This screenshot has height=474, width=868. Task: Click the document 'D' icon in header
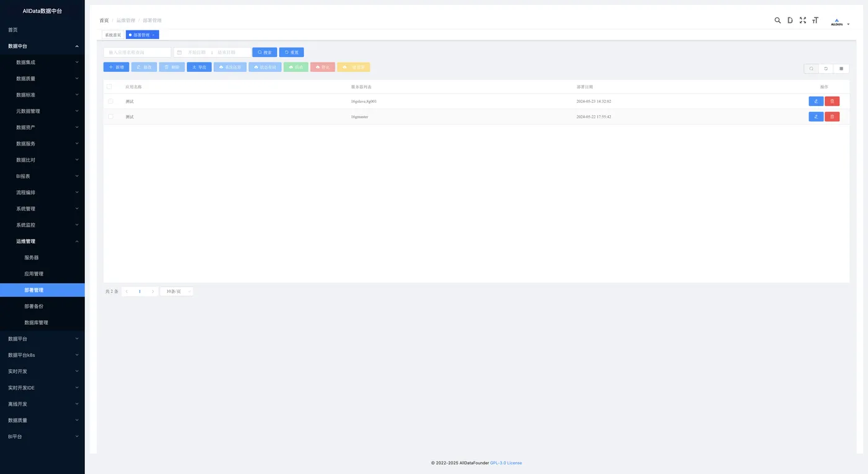(x=790, y=20)
